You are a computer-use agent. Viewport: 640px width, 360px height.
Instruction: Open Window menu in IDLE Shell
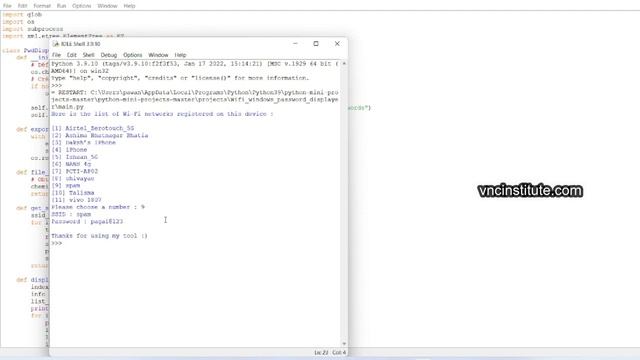pyautogui.click(x=158, y=55)
